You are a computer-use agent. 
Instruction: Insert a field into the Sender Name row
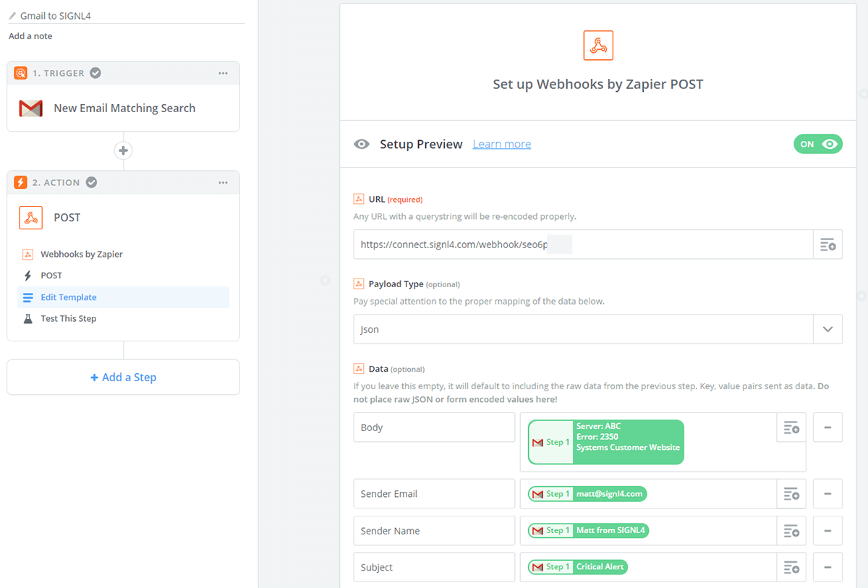click(791, 531)
